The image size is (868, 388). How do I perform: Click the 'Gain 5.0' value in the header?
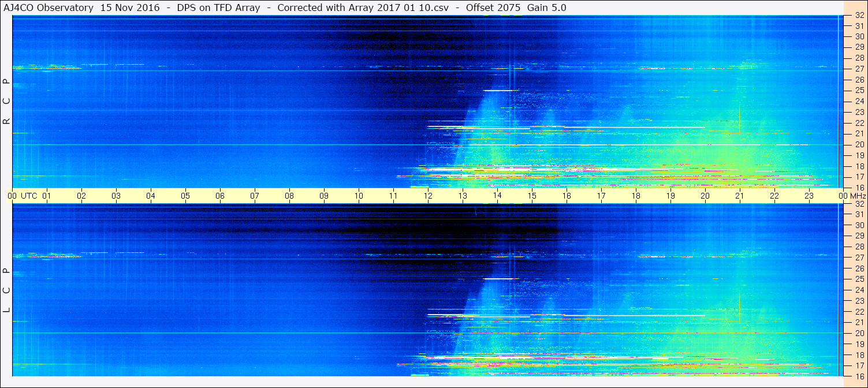547,8
